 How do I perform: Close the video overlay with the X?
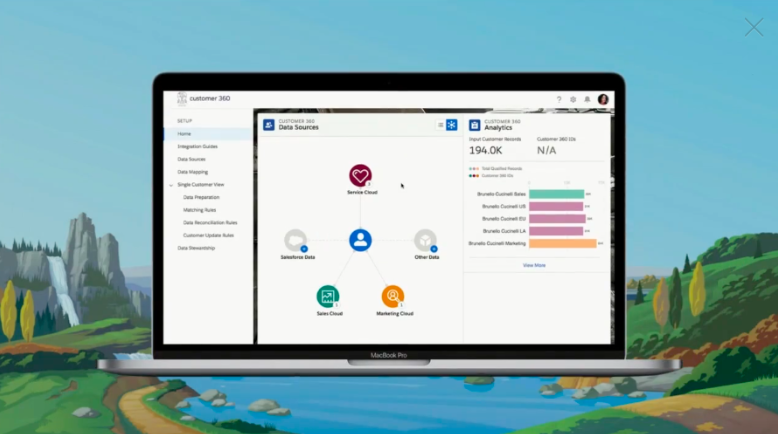(754, 27)
